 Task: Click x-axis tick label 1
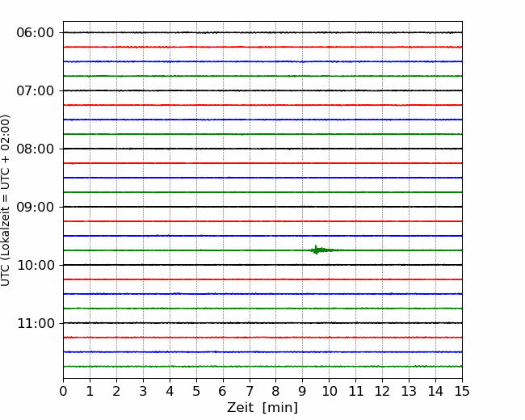pyautogui.click(x=90, y=391)
